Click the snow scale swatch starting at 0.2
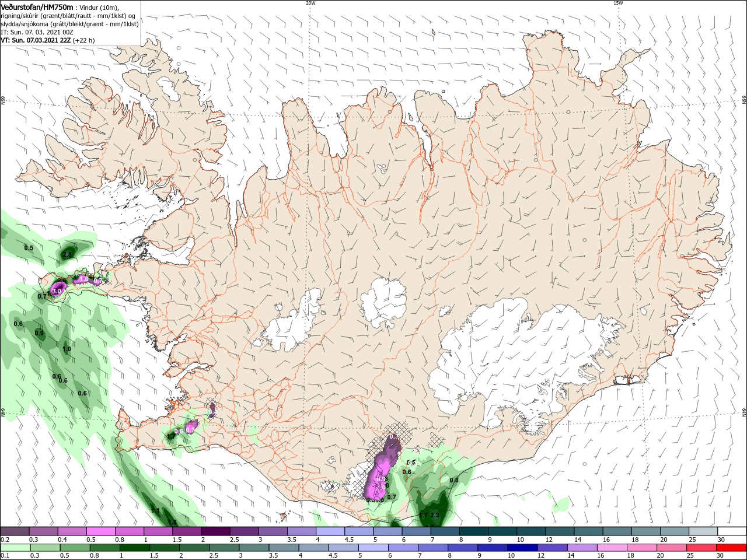The height and width of the screenshot is (560, 747). pos(15,531)
